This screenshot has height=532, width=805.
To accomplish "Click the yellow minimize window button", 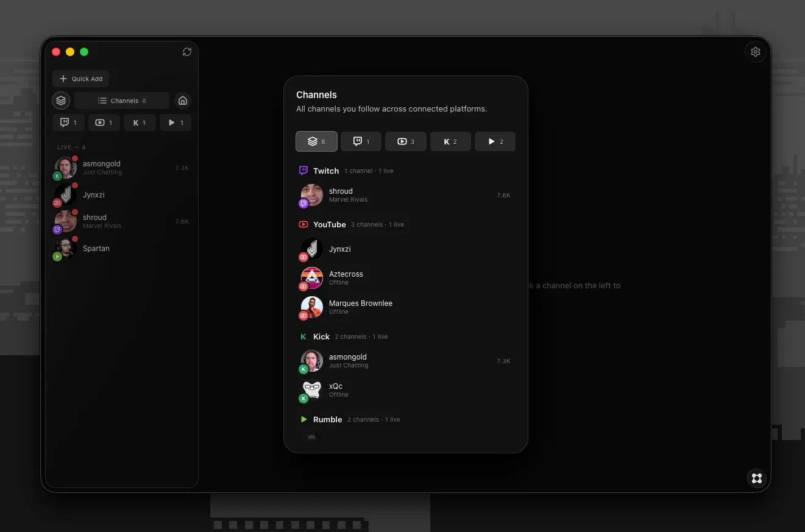I will (70, 52).
